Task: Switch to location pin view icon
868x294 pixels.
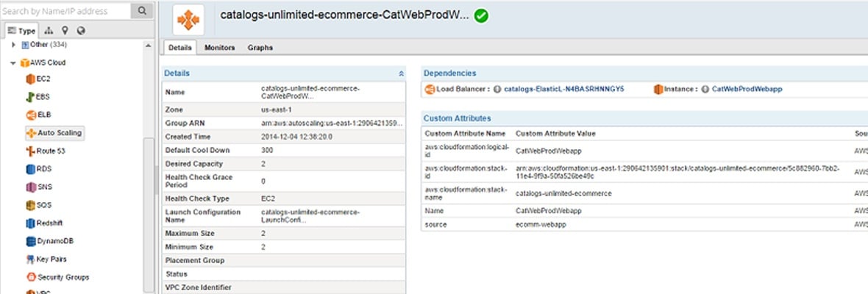Action: 65,31
